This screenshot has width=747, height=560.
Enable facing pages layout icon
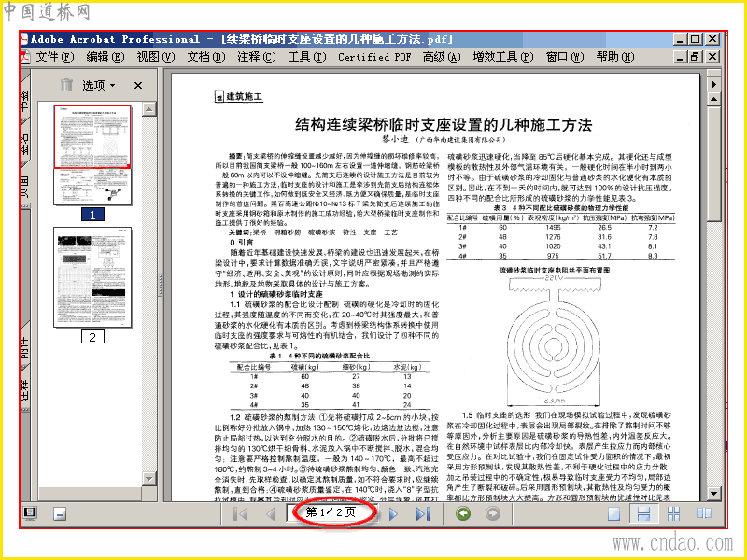point(704,513)
